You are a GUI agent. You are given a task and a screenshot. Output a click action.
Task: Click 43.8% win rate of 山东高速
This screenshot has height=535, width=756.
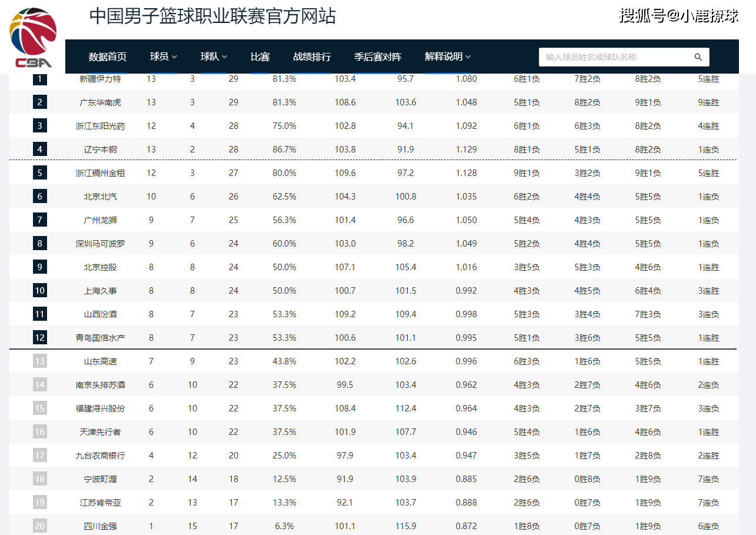point(284,361)
